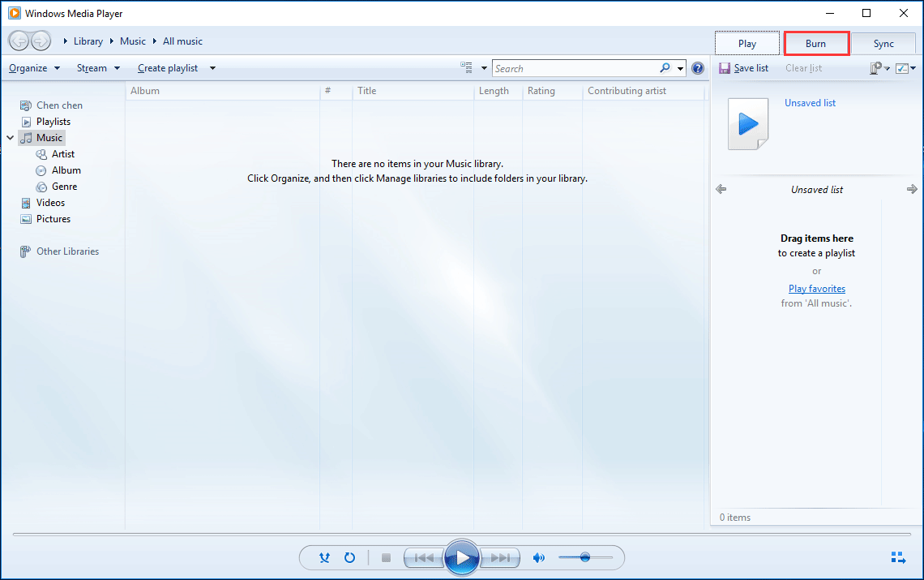Viewport: 924px width, 580px height.
Task: Open the Organize menu
Action: 29,67
